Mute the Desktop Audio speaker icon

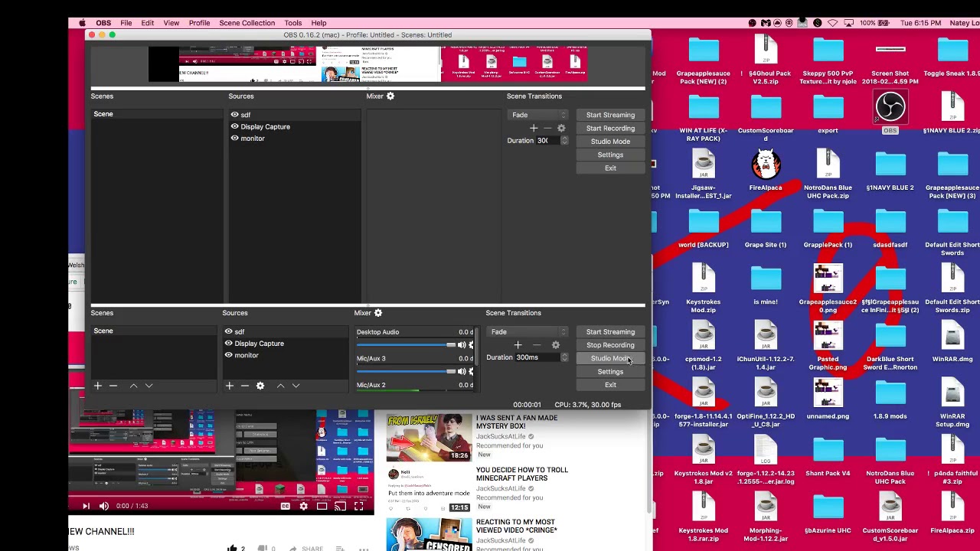click(462, 345)
